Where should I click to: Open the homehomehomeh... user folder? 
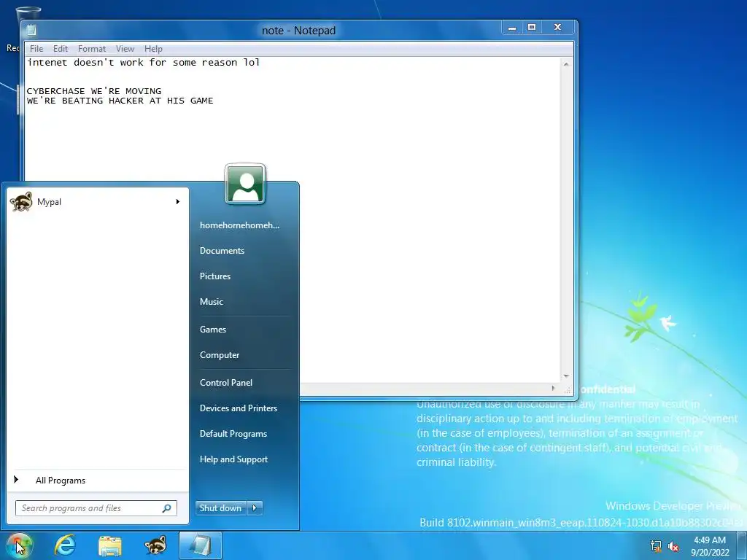[x=239, y=225]
